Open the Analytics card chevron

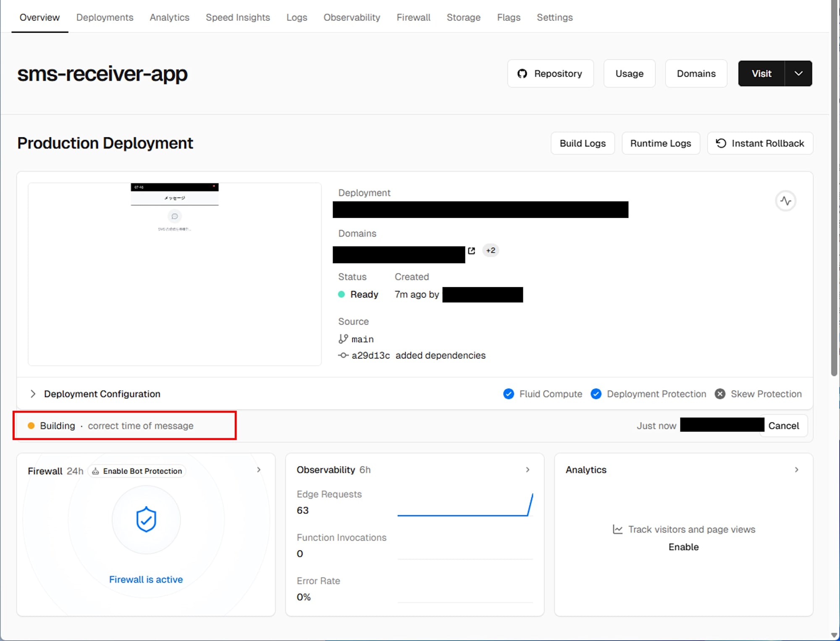796,470
